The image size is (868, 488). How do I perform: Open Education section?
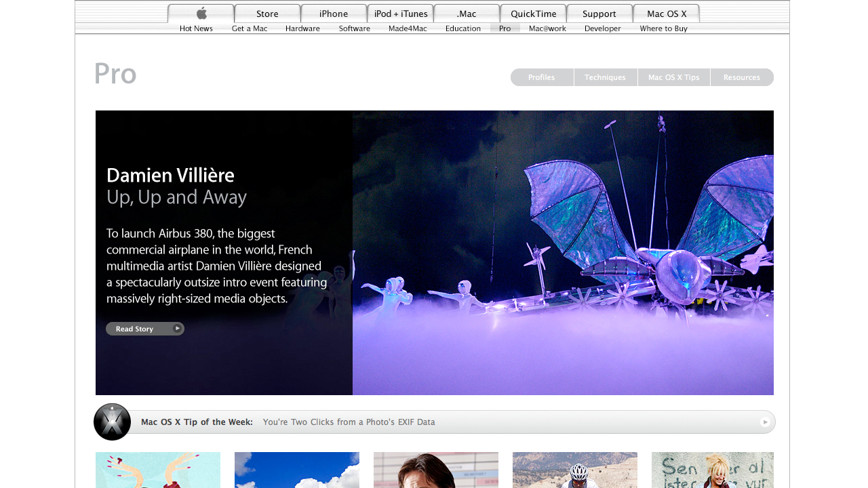[x=463, y=28]
